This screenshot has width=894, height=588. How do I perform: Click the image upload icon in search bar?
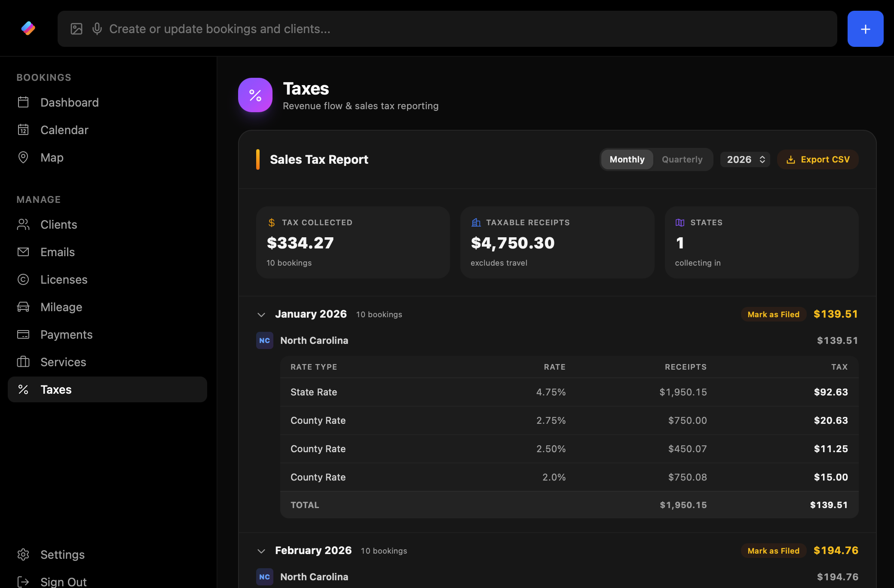[77, 28]
